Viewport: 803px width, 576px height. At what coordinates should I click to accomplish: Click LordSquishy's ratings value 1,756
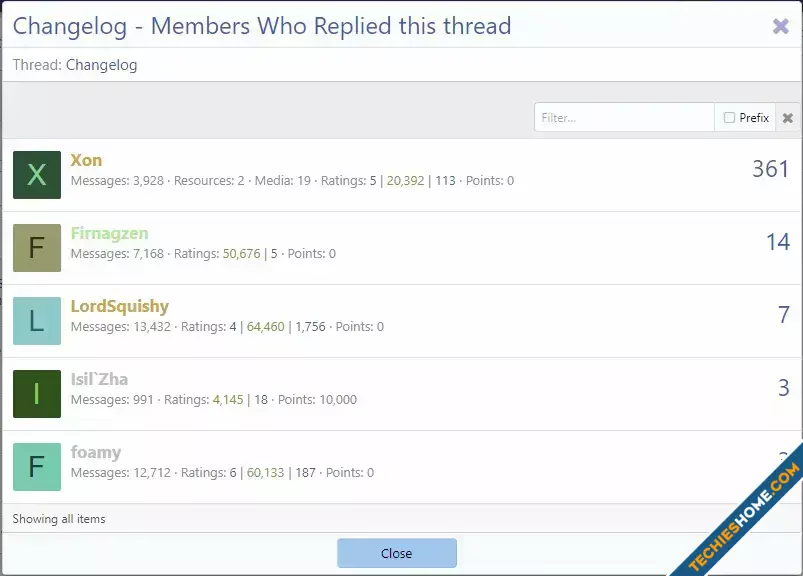[310, 327]
